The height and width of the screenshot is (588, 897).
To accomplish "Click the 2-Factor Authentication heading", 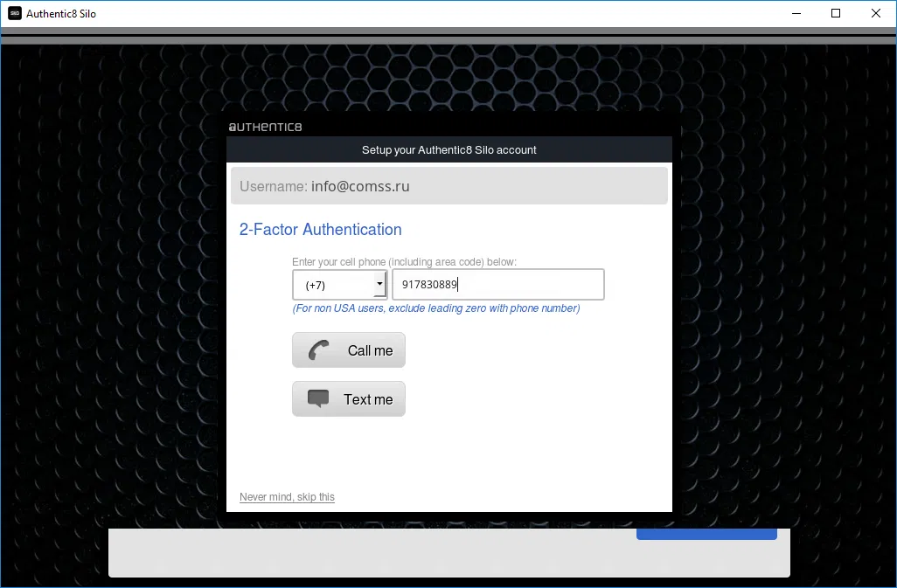I will 320,229.
